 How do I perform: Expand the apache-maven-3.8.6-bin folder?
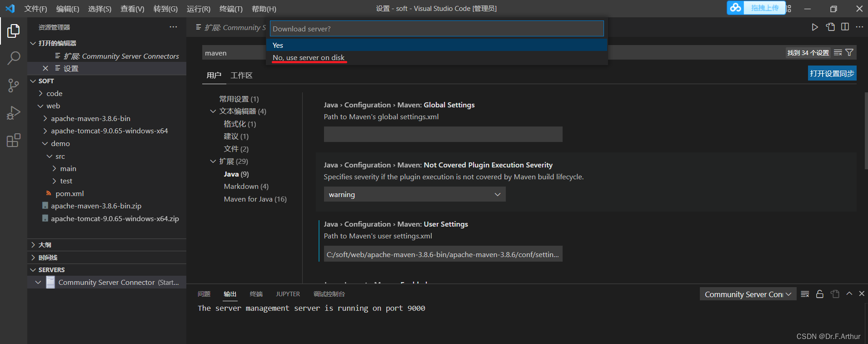45,118
